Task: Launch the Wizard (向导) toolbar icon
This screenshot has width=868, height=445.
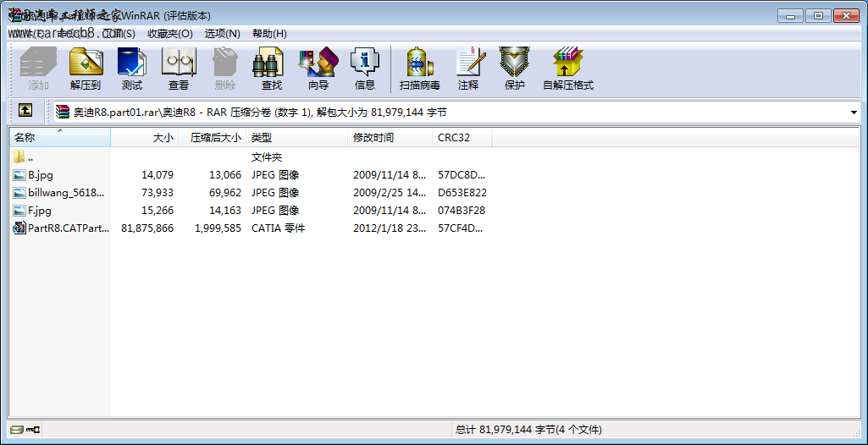Action: pyautogui.click(x=318, y=62)
